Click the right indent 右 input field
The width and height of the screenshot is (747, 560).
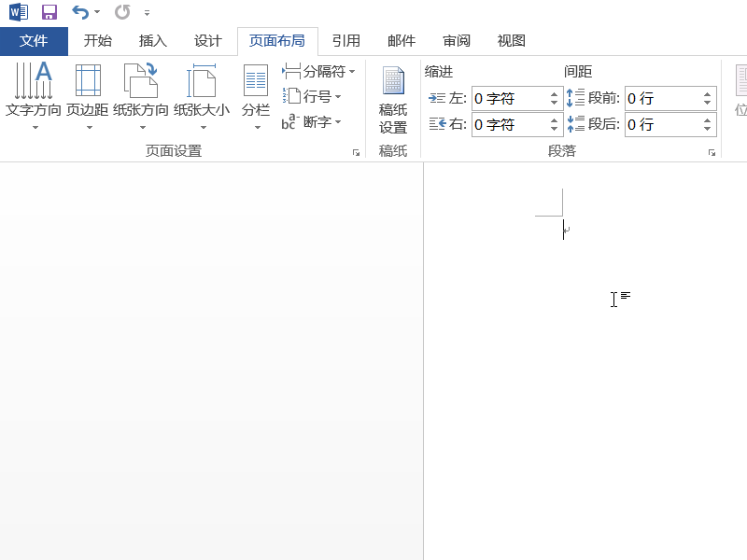pos(517,125)
